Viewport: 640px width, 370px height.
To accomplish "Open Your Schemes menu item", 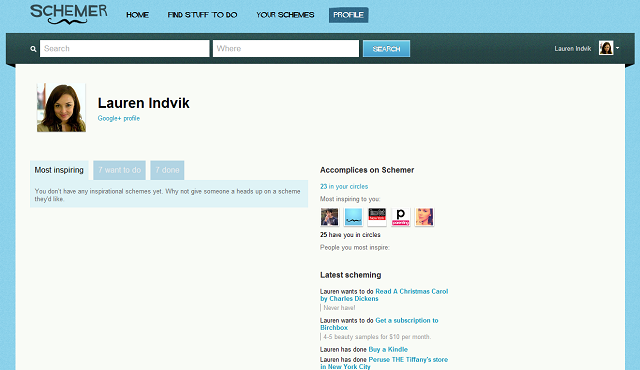I will (x=285, y=15).
